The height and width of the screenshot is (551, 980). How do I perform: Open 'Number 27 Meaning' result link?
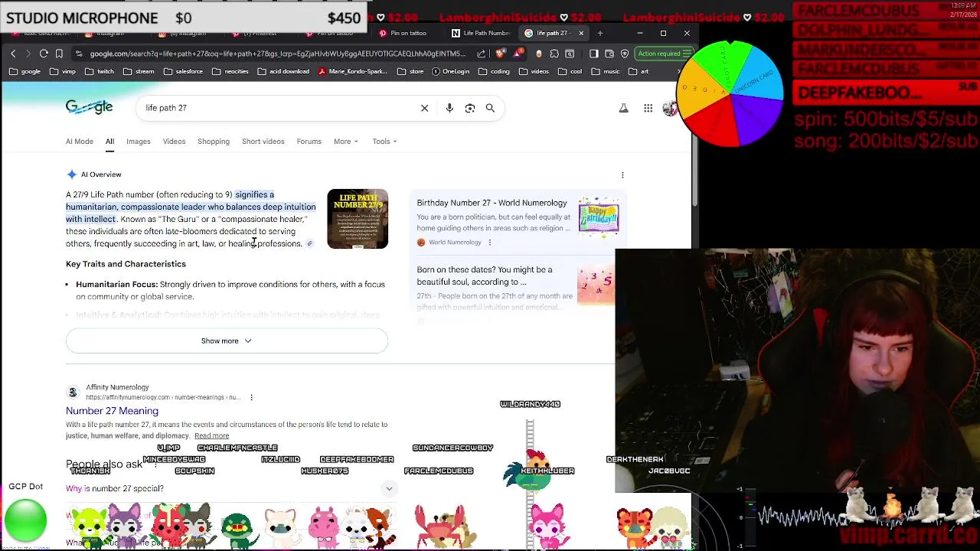pos(112,411)
